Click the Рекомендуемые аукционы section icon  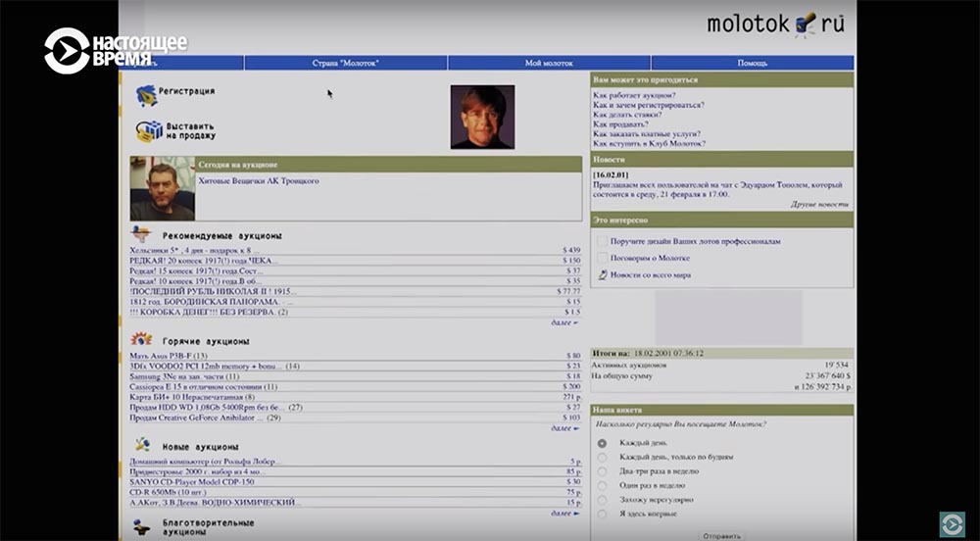(x=141, y=235)
